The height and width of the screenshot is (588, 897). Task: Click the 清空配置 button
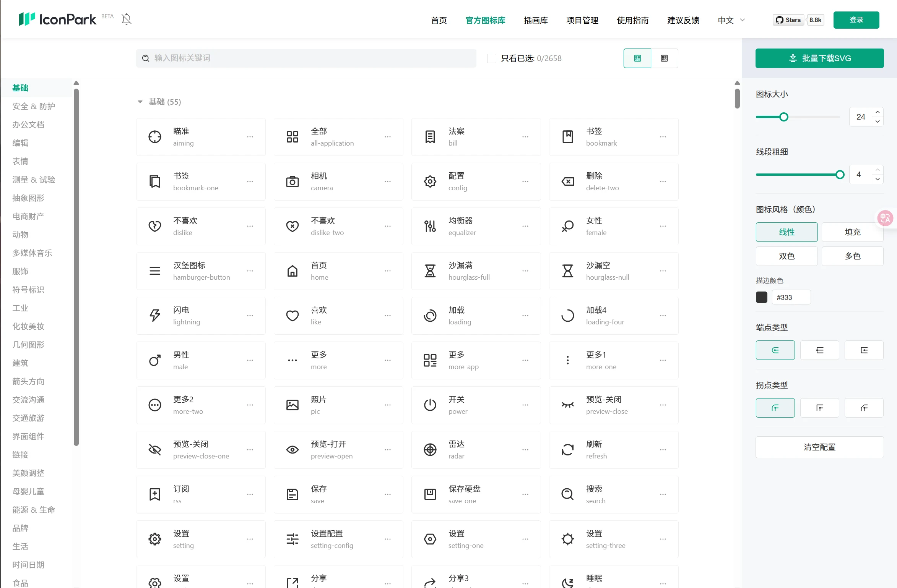point(819,447)
